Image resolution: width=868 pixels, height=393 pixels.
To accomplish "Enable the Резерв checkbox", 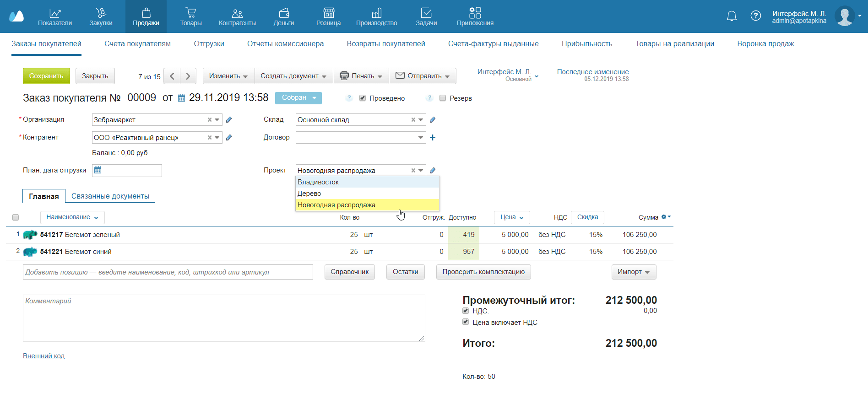I will pos(443,98).
